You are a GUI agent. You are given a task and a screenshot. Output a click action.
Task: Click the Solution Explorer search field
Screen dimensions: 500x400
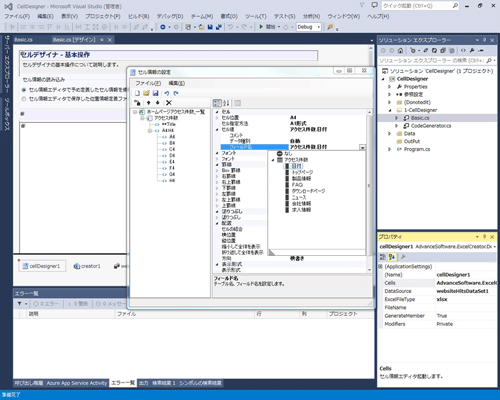coord(432,61)
